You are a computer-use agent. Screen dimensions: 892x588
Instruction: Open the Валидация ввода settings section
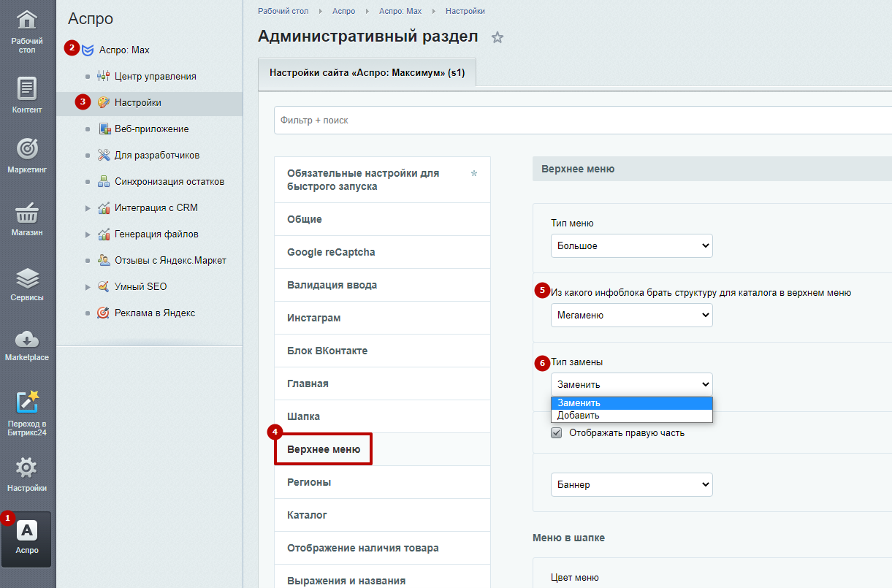pos(382,285)
